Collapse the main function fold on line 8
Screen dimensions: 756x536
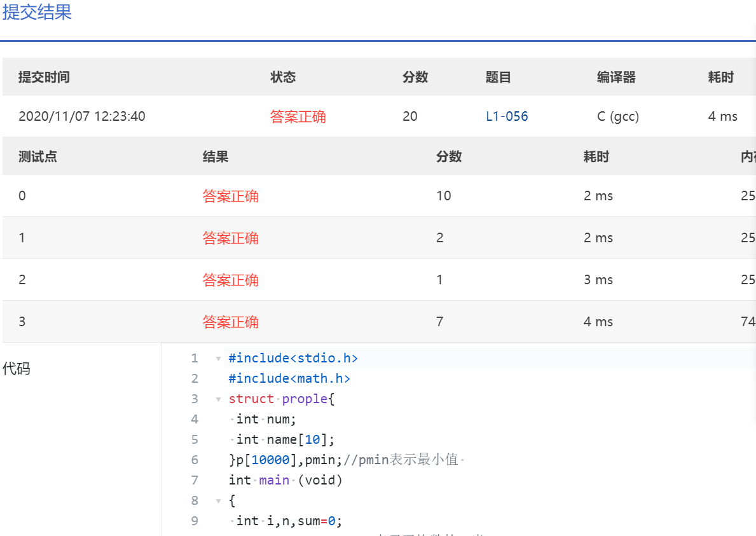point(218,501)
